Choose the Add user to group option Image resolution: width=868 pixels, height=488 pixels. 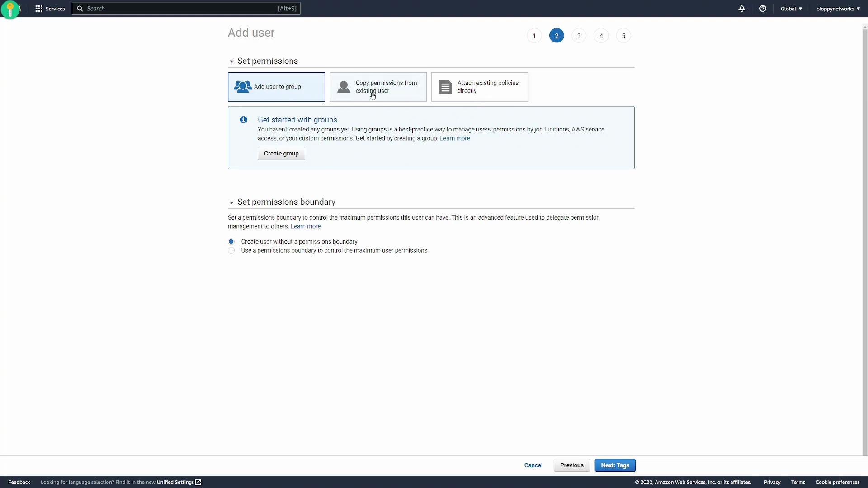point(276,87)
